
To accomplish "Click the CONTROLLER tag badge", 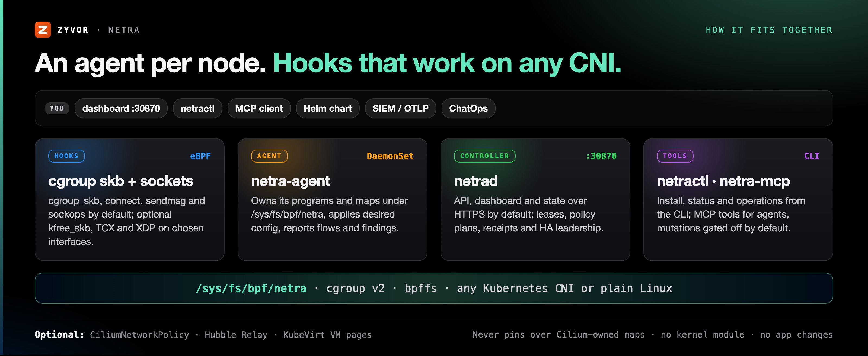I will pos(484,156).
